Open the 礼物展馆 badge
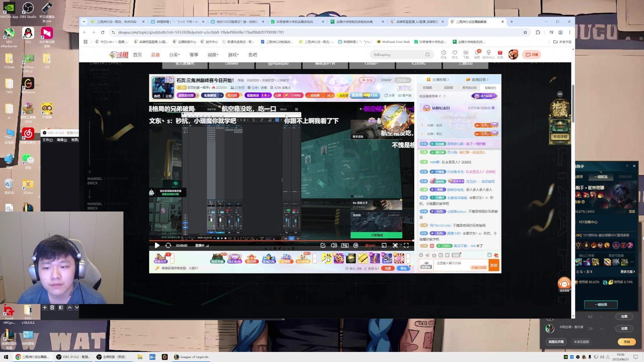 click(212, 96)
